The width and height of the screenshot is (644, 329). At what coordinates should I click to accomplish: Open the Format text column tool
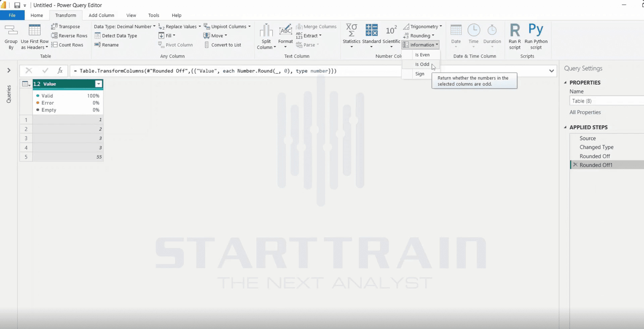(x=286, y=36)
